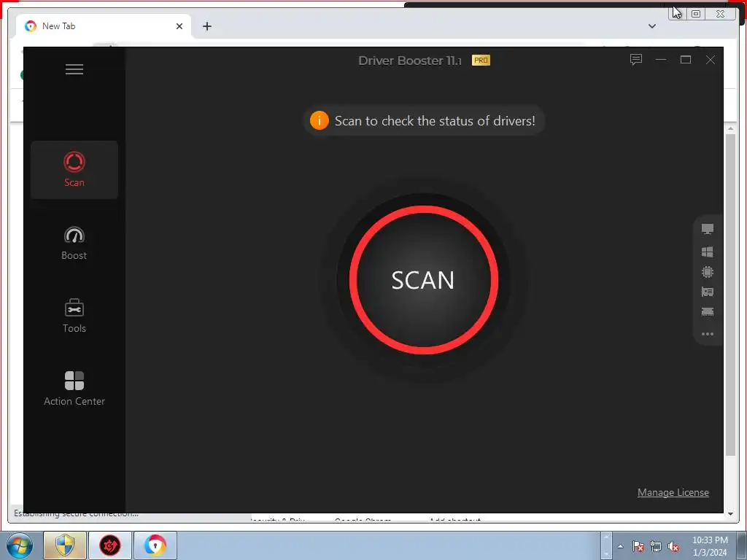Click the network tray icon
The height and width of the screenshot is (560, 747).
[x=656, y=546]
